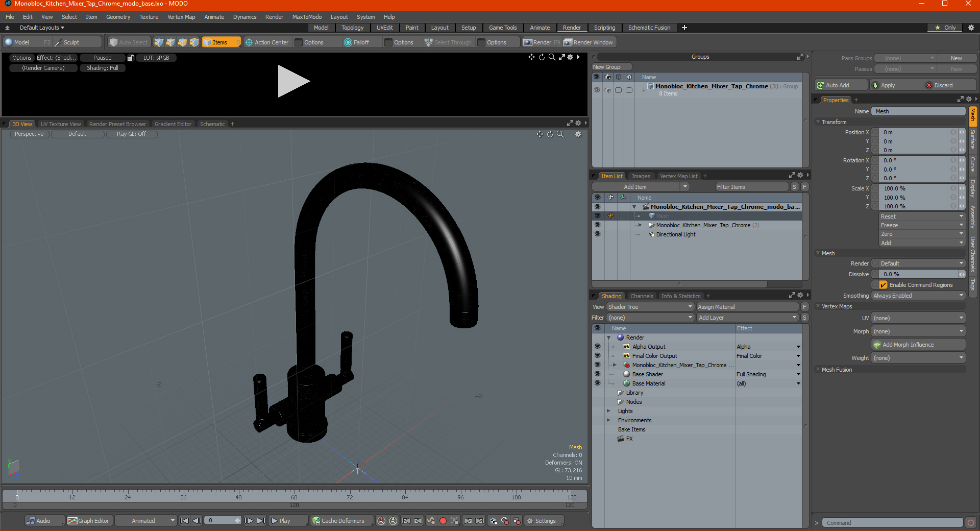This screenshot has height=531, width=980.
Task: Open the Add Layer dropdown
Action: click(747, 318)
